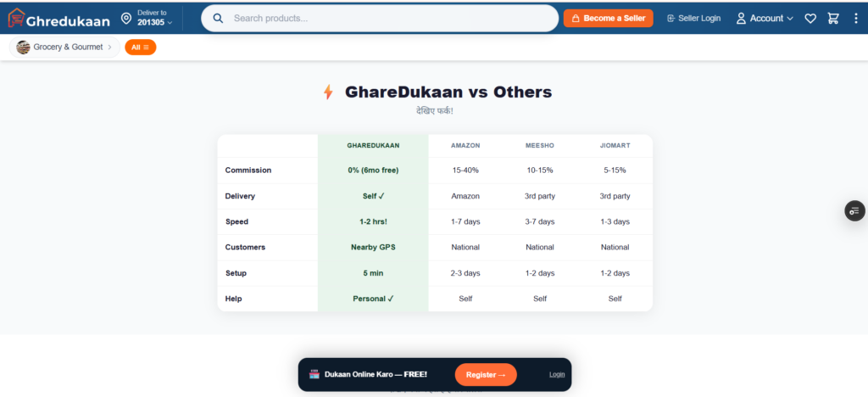Click the search magnifier icon
The height and width of the screenshot is (397, 868).
click(218, 18)
